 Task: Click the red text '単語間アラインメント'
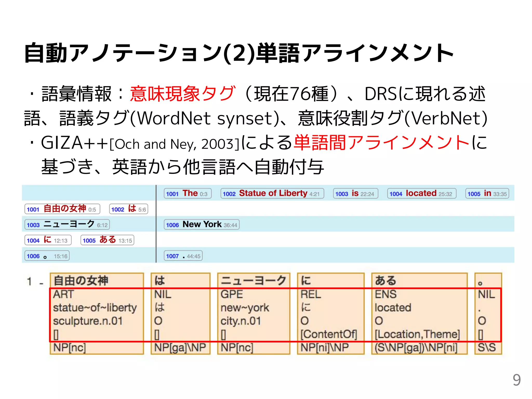(x=382, y=142)
